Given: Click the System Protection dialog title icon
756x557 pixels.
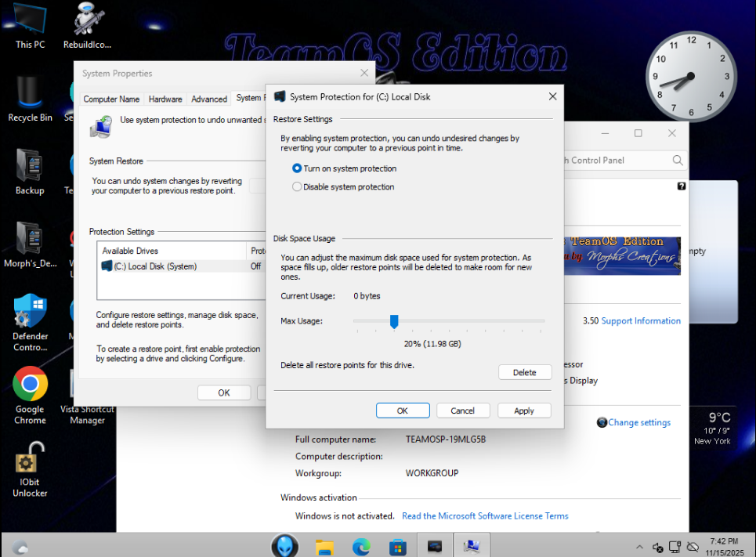Looking at the screenshot, I should 280,96.
